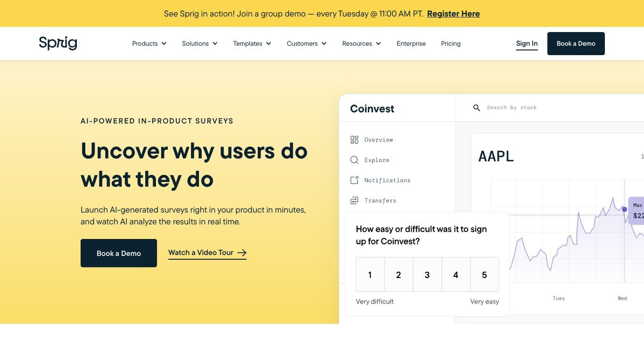The image size is (644, 362).
Task: Click the Transfers arrows icon in sidebar
Action: click(x=355, y=200)
